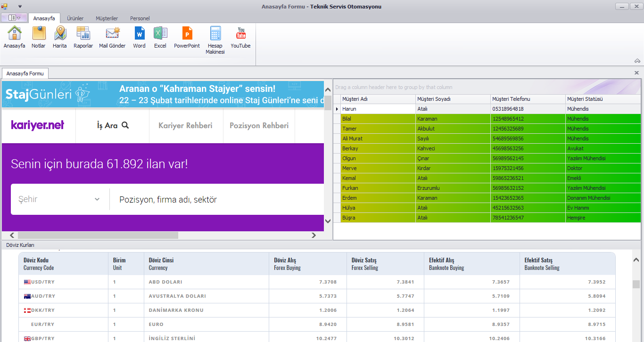Close the Anasayfa Formu document tab

click(x=636, y=73)
